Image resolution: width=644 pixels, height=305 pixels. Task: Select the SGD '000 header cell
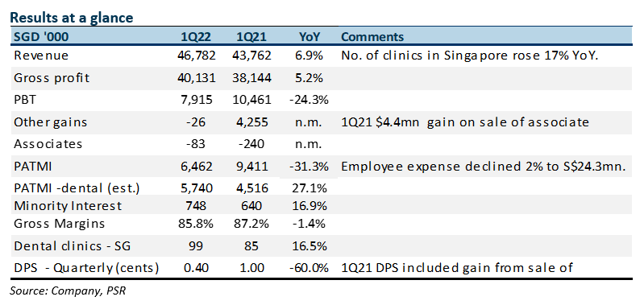tap(41, 37)
